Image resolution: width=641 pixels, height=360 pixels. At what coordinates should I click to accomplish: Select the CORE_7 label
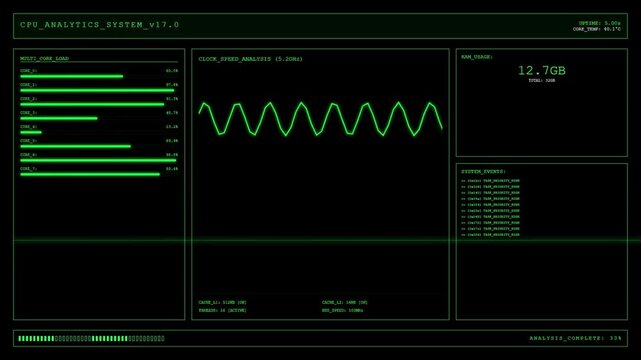pyautogui.click(x=28, y=169)
